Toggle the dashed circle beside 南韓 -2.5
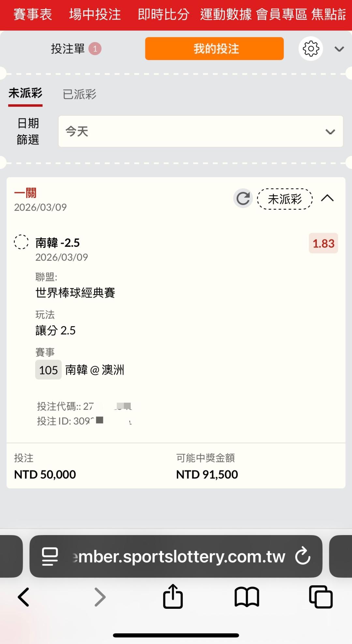352x644 pixels. (x=21, y=242)
